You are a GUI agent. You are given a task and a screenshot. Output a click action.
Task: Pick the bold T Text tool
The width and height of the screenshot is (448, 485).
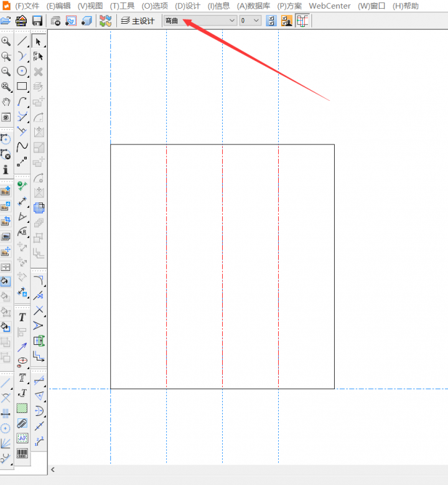click(x=22, y=318)
